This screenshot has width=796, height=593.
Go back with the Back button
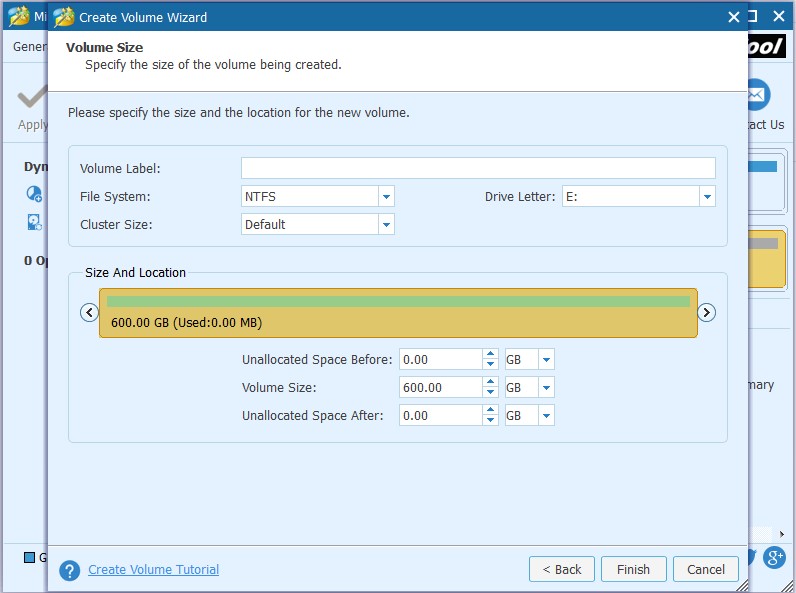pos(561,570)
